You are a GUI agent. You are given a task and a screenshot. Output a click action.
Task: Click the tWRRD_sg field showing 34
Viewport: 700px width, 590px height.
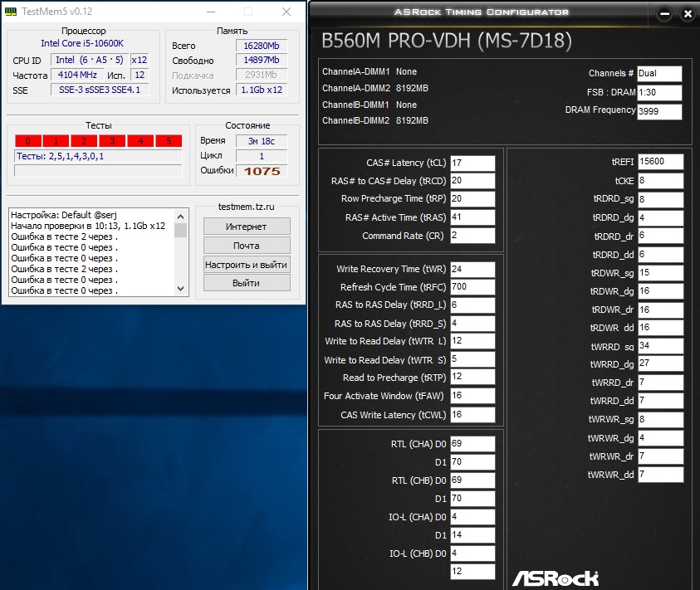661,346
